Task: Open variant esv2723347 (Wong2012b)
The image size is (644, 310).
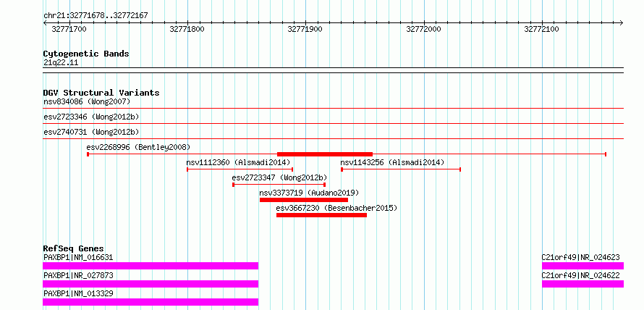Action: click(279, 177)
